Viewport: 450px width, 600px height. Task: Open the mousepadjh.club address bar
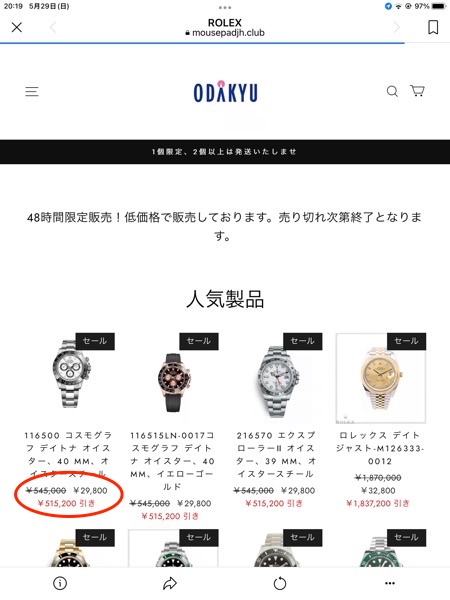click(x=225, y=28)
